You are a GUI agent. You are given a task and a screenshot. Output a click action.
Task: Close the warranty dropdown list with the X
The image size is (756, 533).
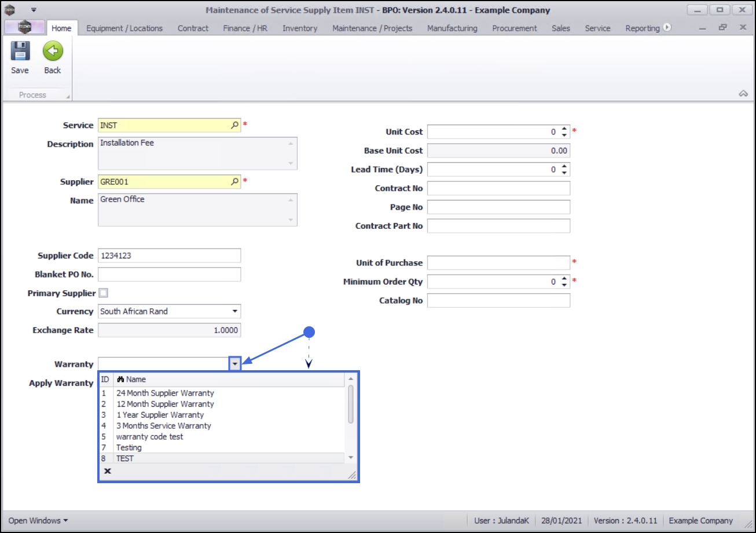point(108,472)
